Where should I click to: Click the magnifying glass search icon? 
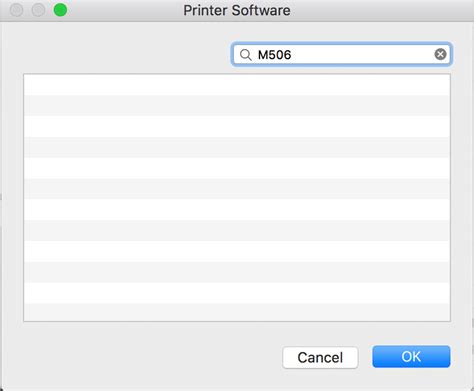point(246,55)
